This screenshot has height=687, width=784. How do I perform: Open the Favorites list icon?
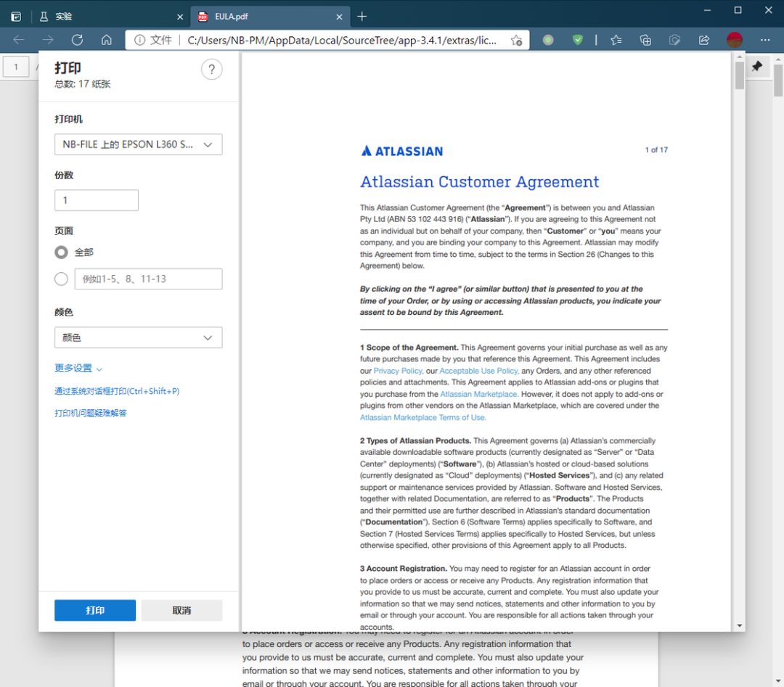point(616,40)
